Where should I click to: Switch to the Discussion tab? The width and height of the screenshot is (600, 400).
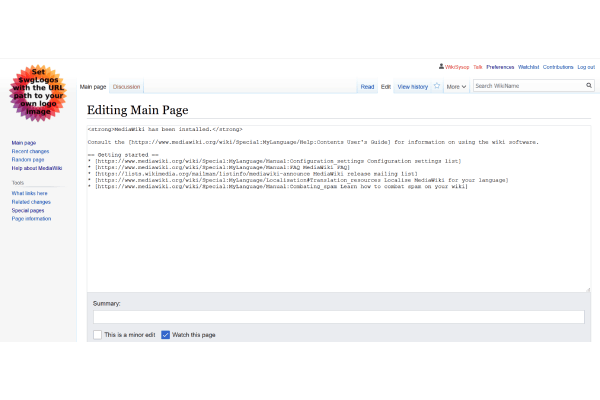pos(127,87)
